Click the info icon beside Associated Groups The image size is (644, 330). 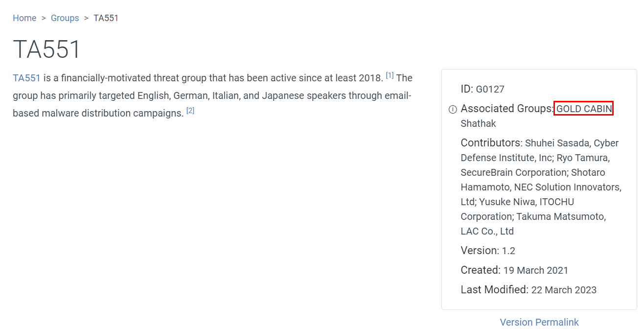point(453,109)
